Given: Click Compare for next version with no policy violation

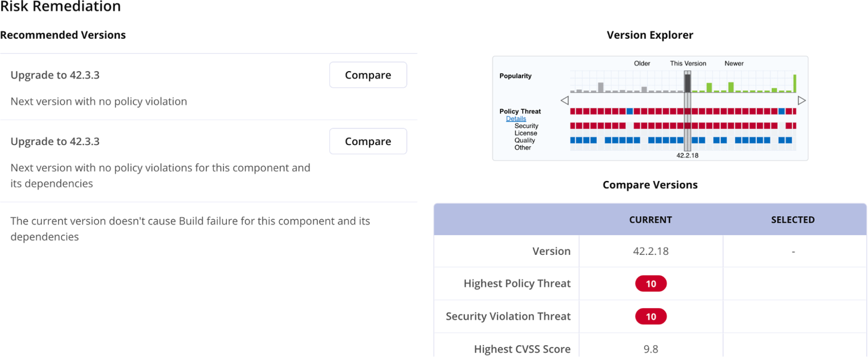Looking at the screenshot, I should [368, 75].
